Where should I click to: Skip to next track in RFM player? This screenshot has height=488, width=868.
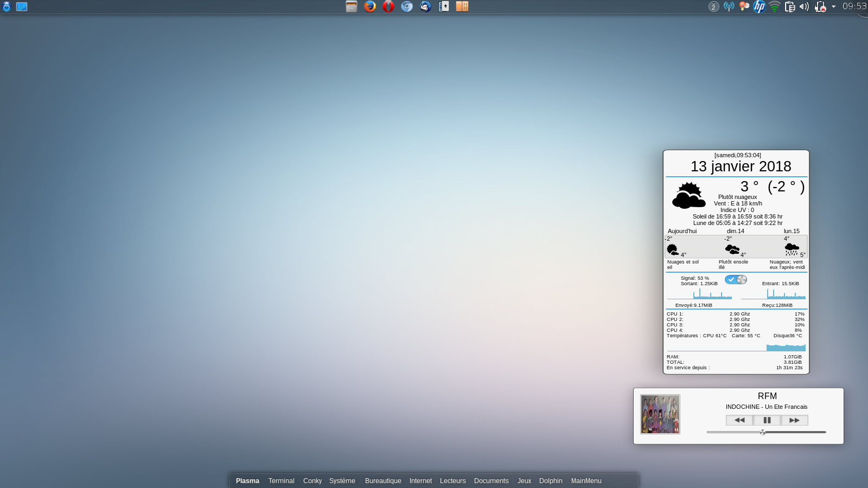tap(795, 420)
